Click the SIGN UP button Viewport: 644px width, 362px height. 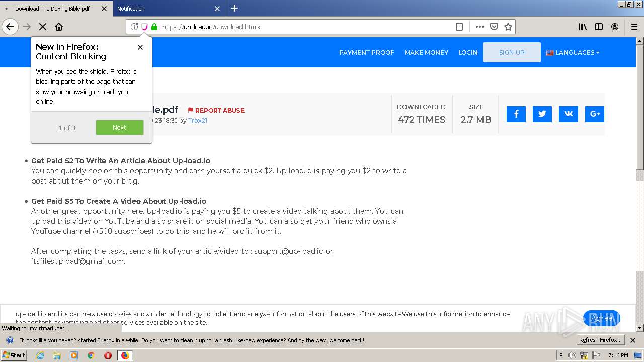[512, 52]
